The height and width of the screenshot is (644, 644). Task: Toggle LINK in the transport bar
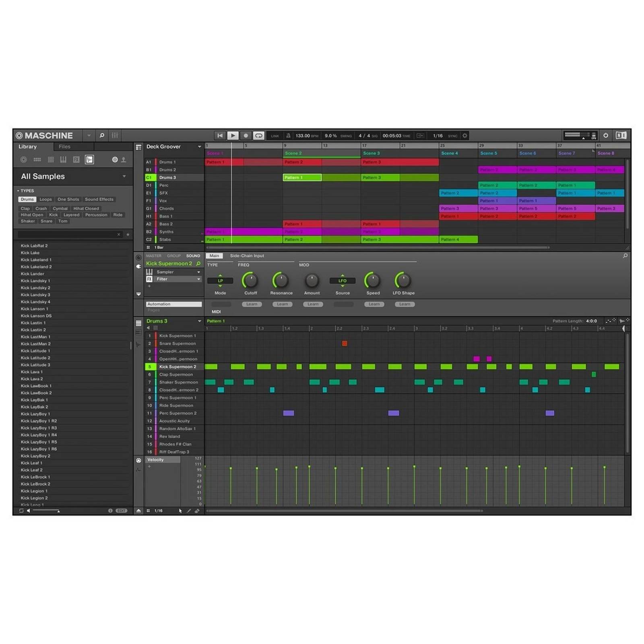coord(275,136)
